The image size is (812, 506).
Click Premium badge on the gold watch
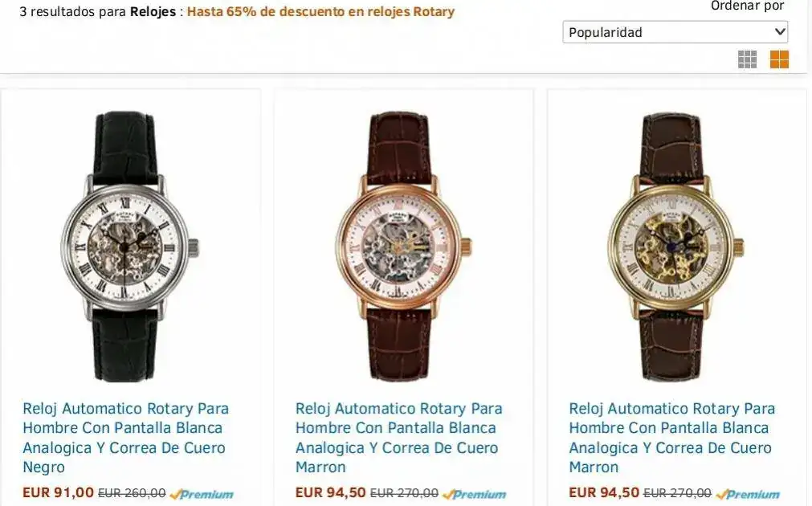748,495
